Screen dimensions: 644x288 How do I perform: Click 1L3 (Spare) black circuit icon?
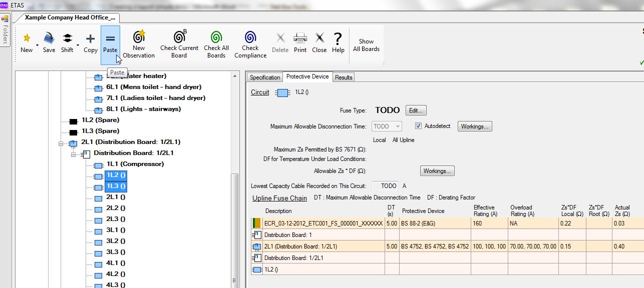click(x=73, y=131)
